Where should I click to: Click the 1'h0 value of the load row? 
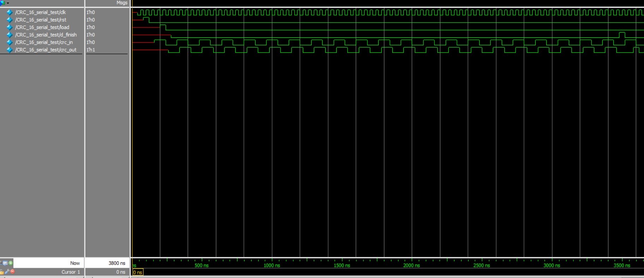coord(91,27)
